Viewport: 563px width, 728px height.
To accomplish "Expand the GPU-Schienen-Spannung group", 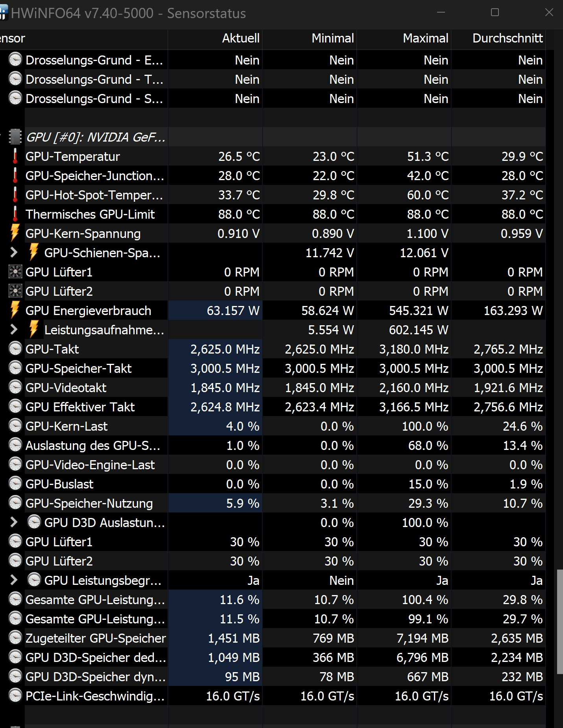I will (14, 252).
